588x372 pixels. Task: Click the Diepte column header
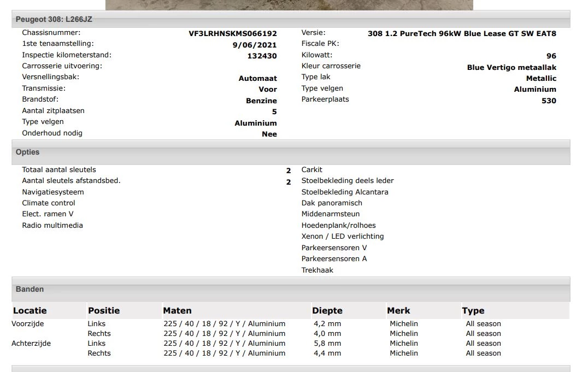coord(327,310)
